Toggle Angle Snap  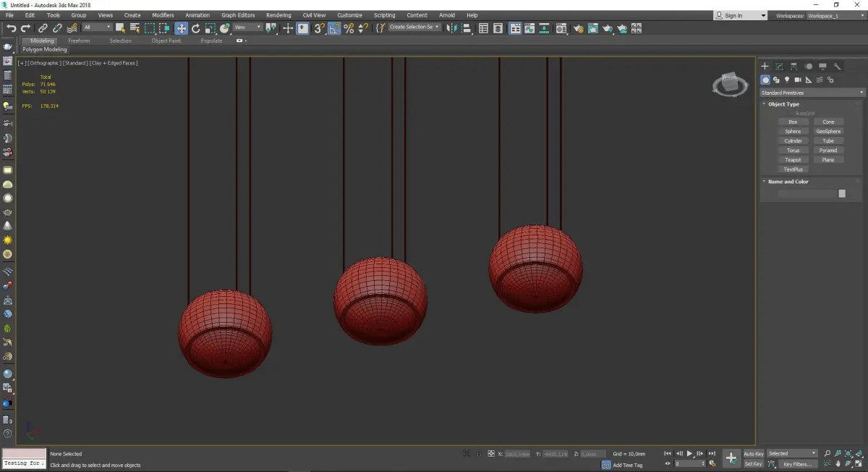pyautogui.click(x=334, y=28)
